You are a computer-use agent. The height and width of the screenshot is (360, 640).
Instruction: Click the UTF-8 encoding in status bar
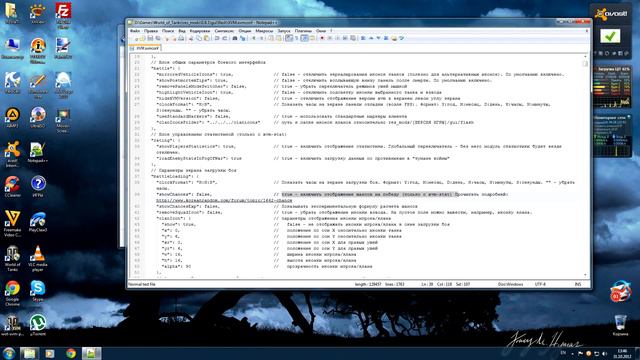540,284
